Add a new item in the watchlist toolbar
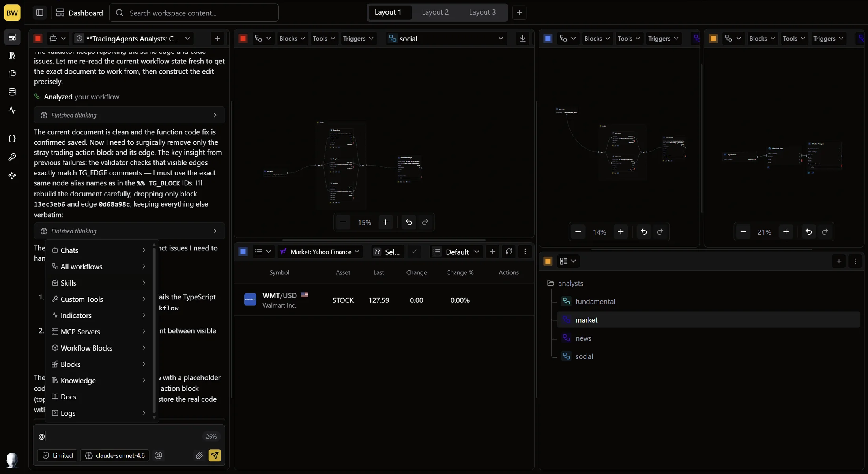 click(492, 252)
